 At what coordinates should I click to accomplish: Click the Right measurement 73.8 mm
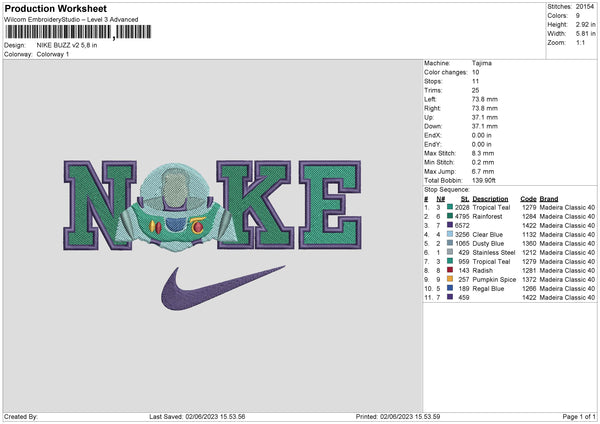(485, 108)
